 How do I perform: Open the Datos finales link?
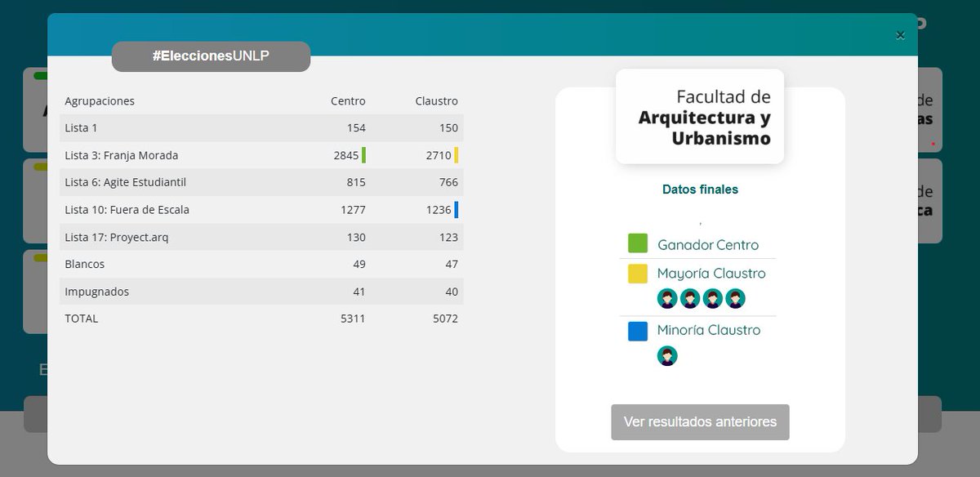(x=700, y=189)
